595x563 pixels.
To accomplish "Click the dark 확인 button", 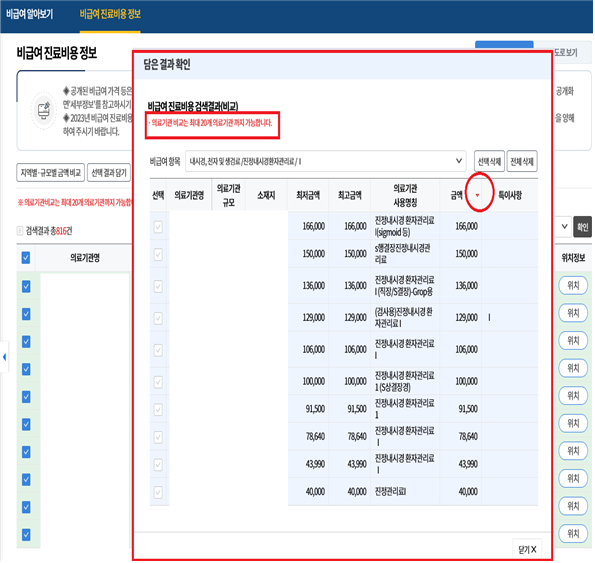I will click(582, 227).
